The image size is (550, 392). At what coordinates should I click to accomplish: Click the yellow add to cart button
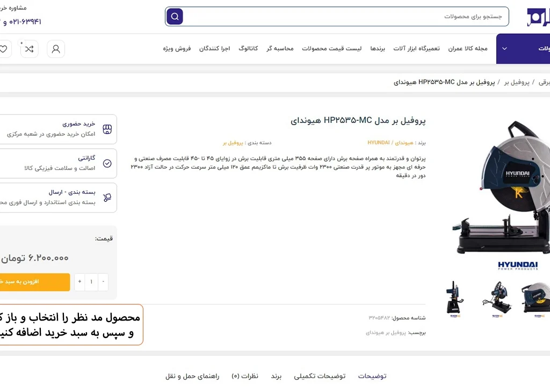pos(35,282)
